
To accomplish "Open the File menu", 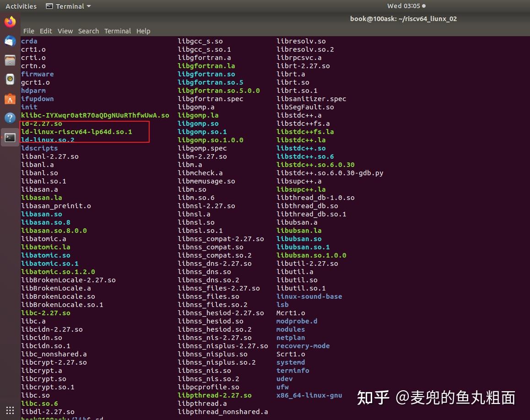I will click(28, 31).
